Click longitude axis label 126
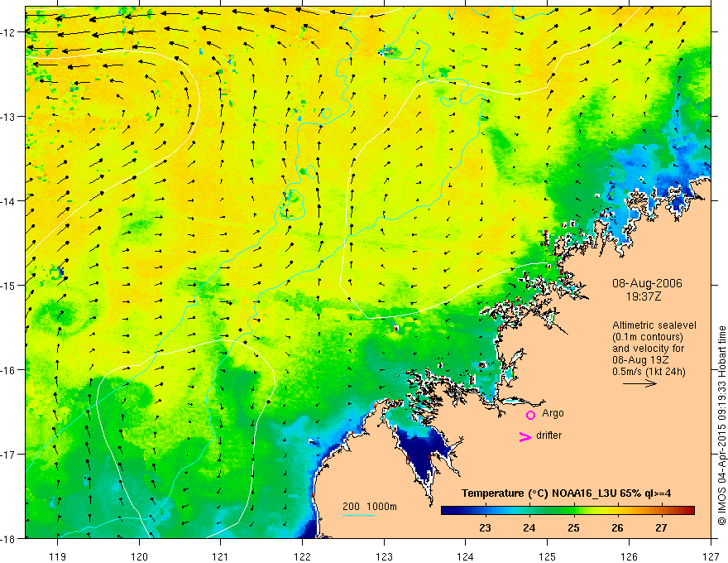Screen dimensions: 728x563 pyautogui.click(x=629, y=556)
